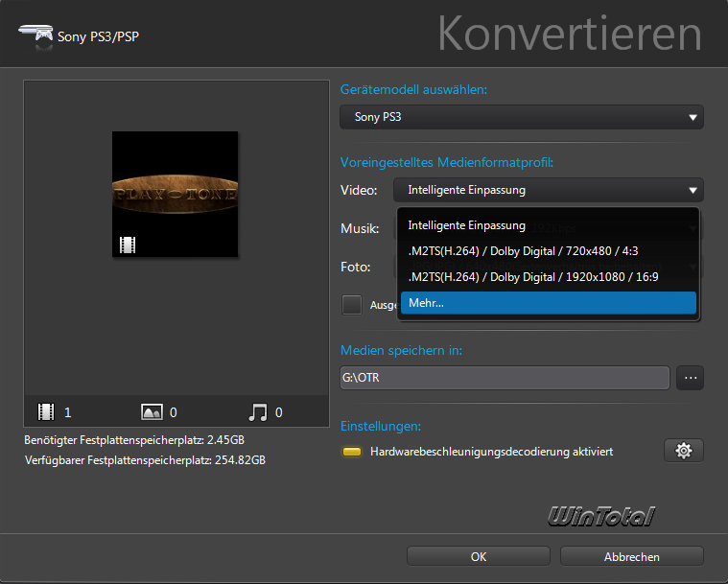Click the Einstellungen heading
The height and width of the screenshot is (584, 728).
click(x=381, y=426)
